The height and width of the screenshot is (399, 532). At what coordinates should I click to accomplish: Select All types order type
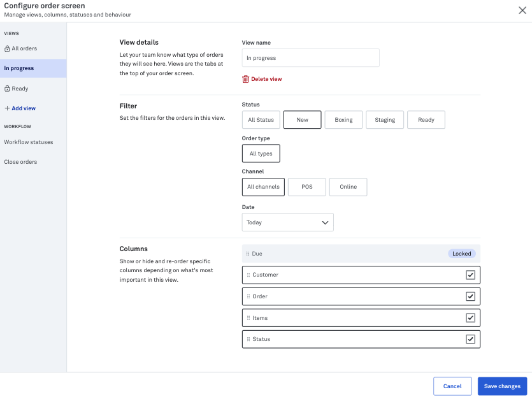(x=261, y=154)
